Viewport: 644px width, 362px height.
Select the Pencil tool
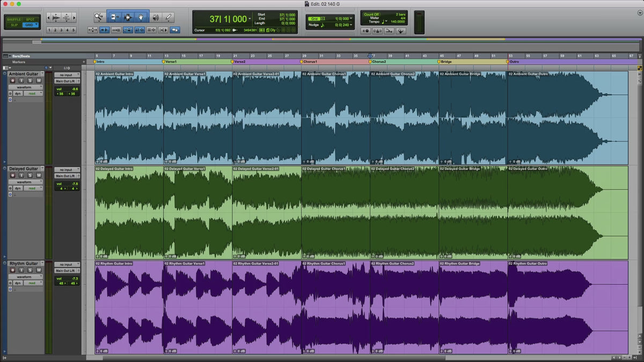click(x=169, y=17)
